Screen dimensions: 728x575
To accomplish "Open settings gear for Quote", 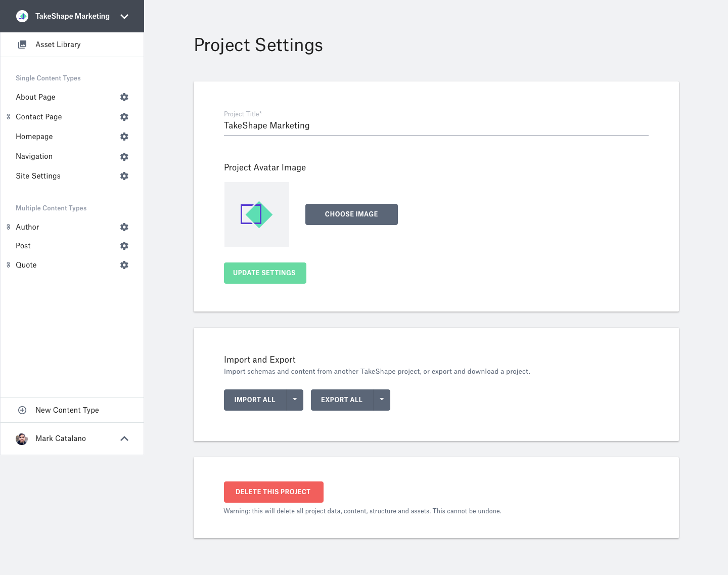I will 124,265.
